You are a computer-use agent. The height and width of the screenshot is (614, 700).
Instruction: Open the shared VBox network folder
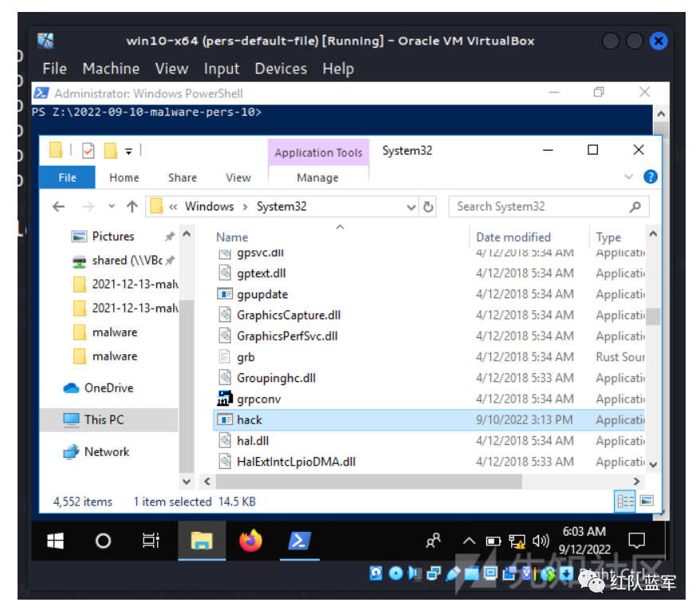point(127,260)
